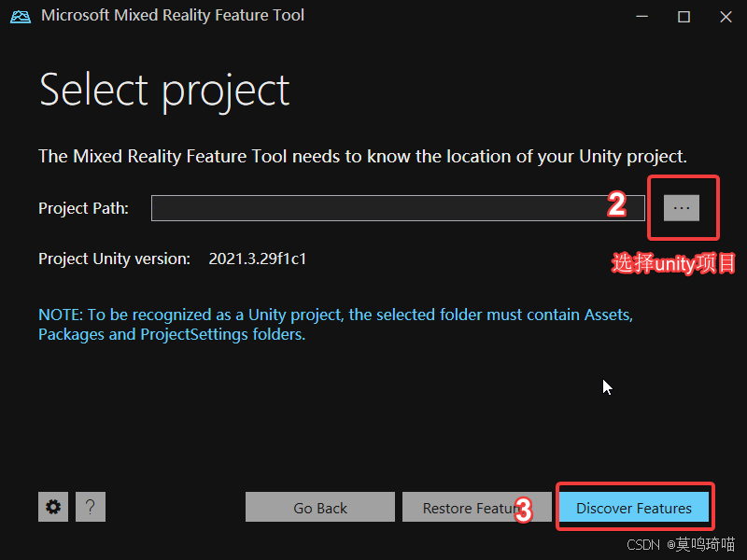The height and width of the screenshot is (560, 747).
Task: Click the 'Project Path:' label
Action: 83,208
